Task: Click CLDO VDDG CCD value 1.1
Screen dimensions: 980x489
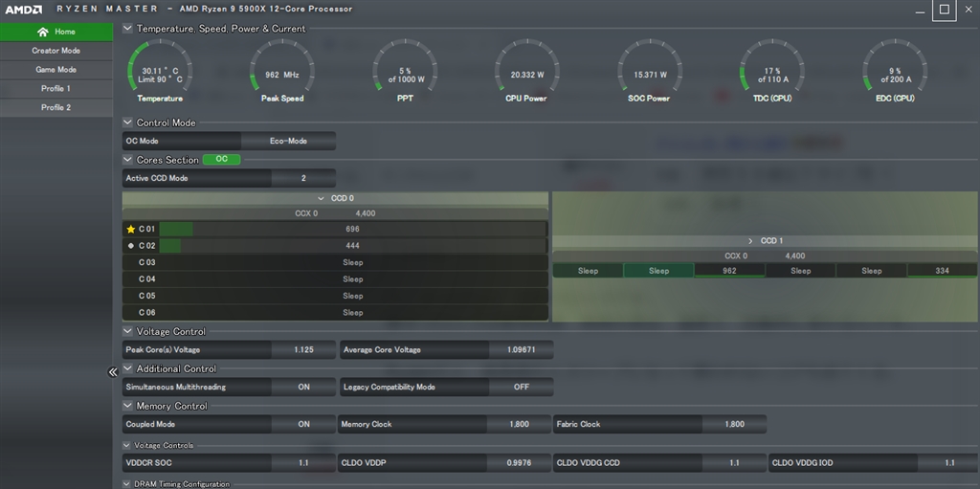Action: click(x=734, y=463)
